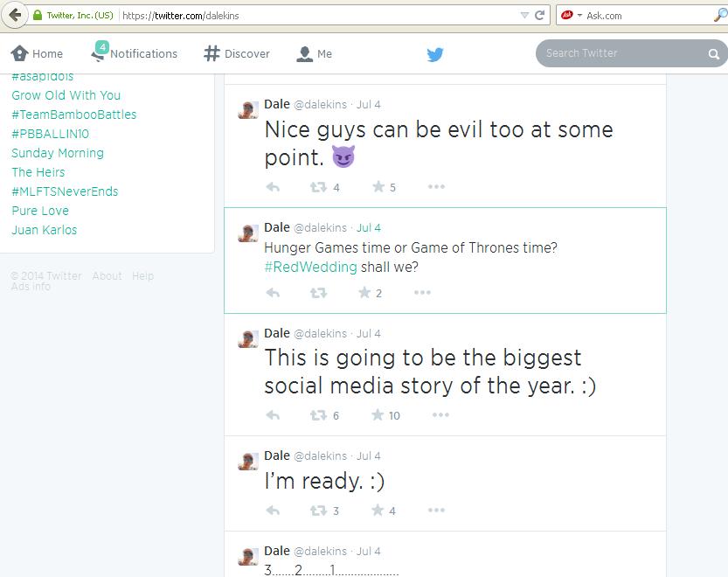Open more options on 'I'm ready' tweet

tap(436, 510)
